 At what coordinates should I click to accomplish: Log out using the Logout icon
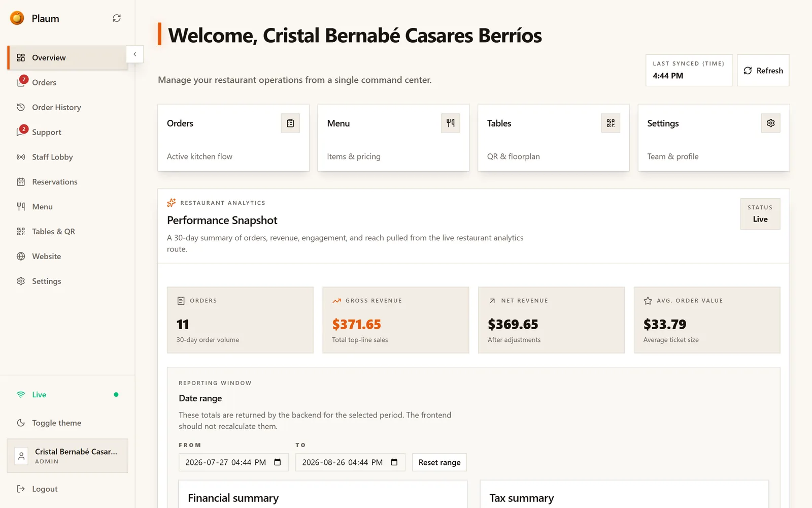point(21,489)
